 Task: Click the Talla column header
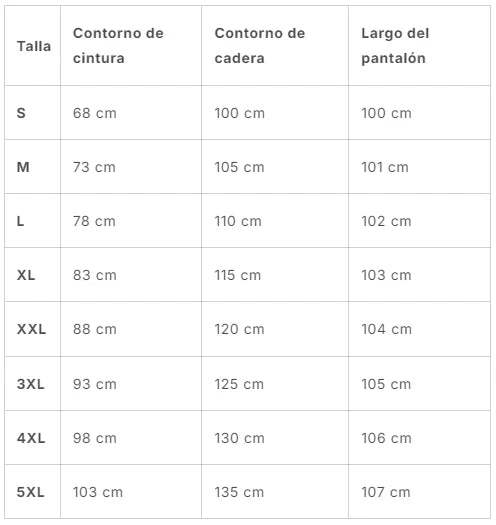pos(34,46)
